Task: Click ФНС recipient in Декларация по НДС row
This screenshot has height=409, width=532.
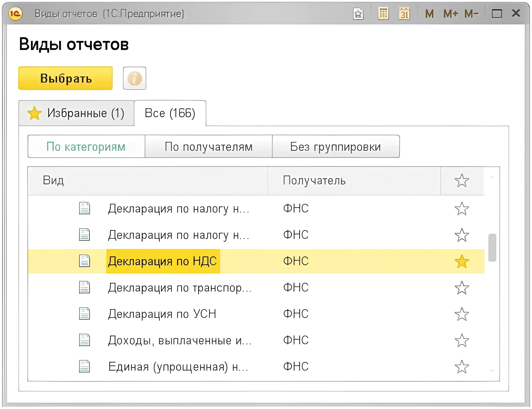Action: click(296, 261)
